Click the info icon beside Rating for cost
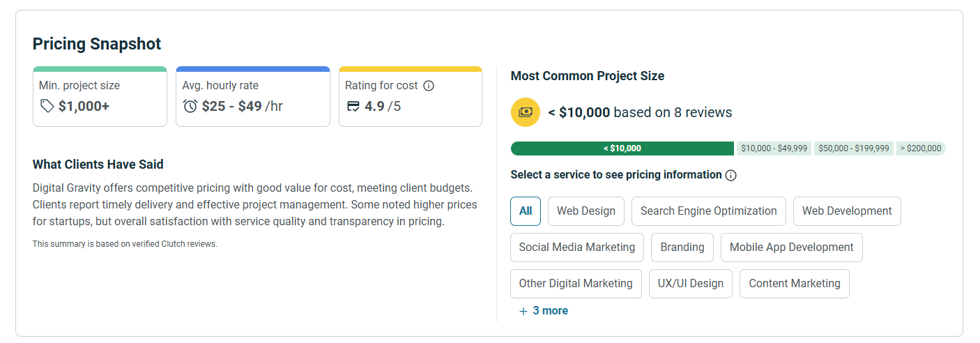This screenshot has width=980, height=343. pyautogui.click(x=429, y=86)
